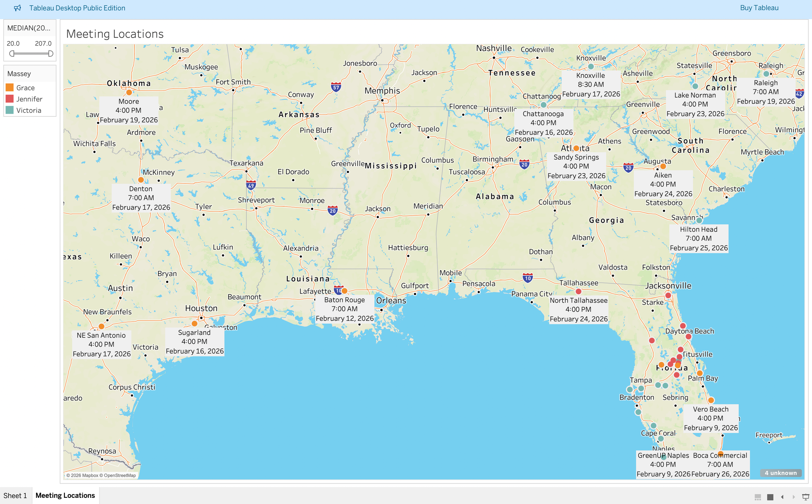Image resolution: width=812 pixels, height=504 pixels.
Task: Click the Baton Rouge map marker
Action: [344, 291]
